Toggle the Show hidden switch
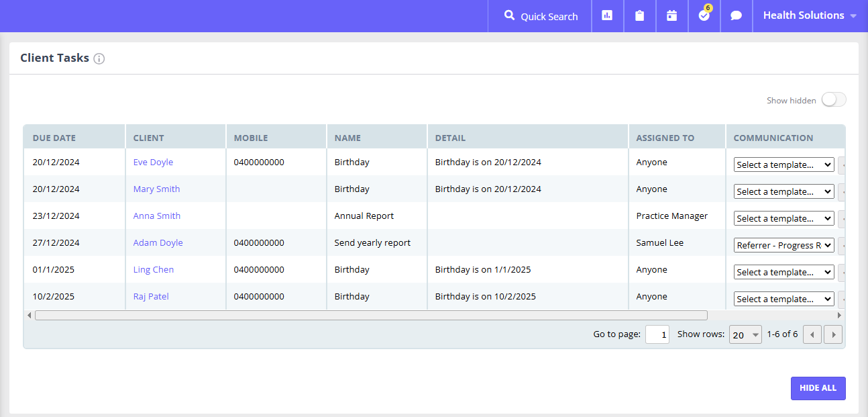The image size is (868, 417). coord(834,100)
